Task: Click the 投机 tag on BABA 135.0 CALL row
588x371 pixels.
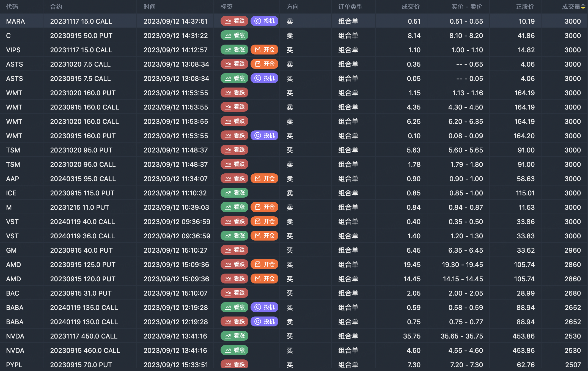Action: (264, 307)
